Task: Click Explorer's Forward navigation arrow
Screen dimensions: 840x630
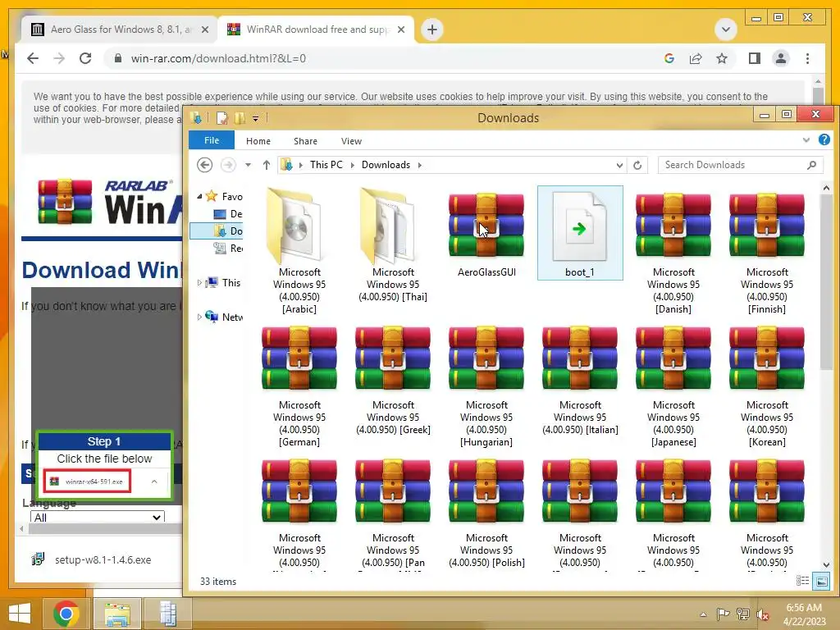Action: (228, 165)
